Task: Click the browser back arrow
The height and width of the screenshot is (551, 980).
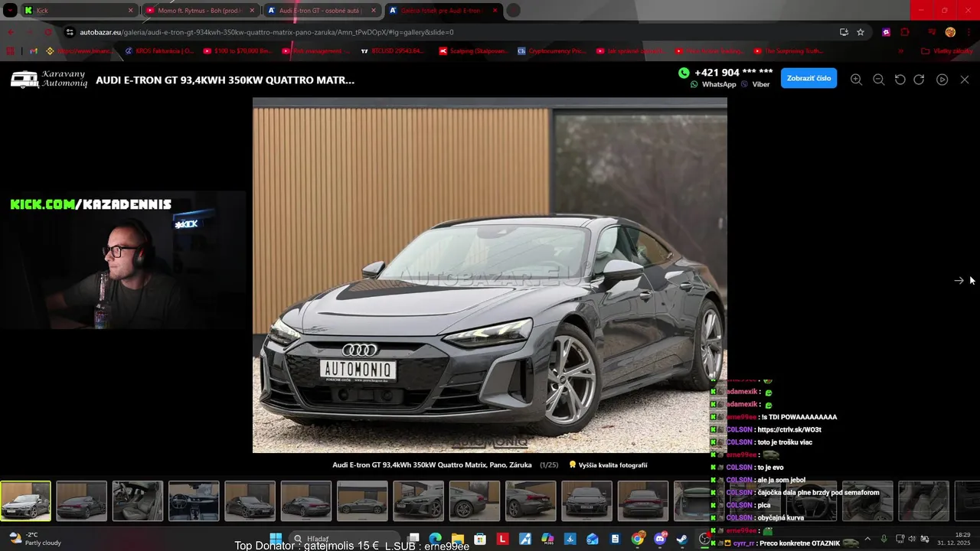Action: tap(11, 32)
